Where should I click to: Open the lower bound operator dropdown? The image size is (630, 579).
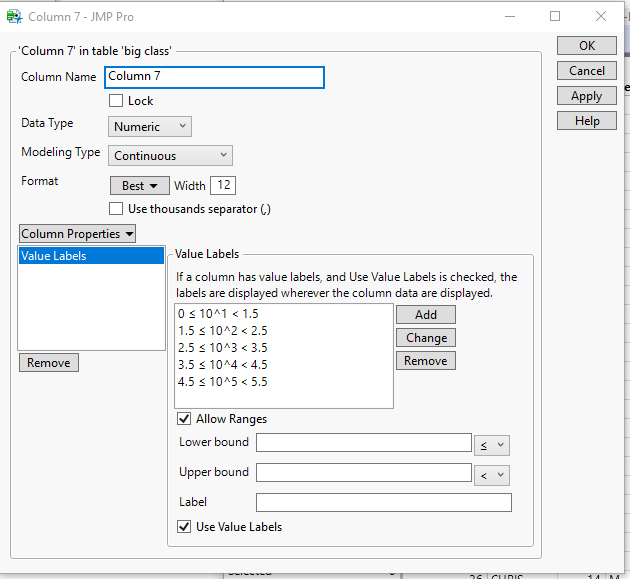492,444
